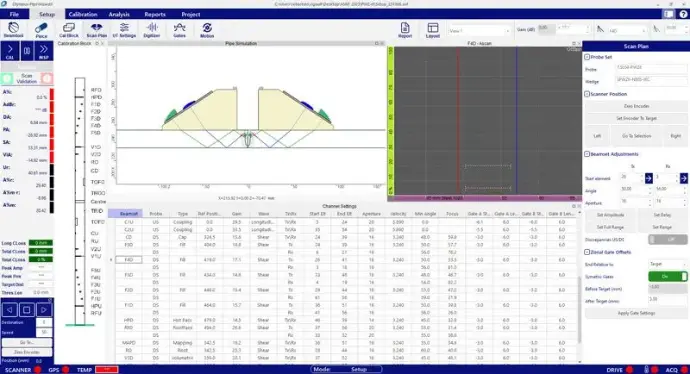Switch to the Calibration menu tab
Screen dimensions: 690x374
click(83, 14)
